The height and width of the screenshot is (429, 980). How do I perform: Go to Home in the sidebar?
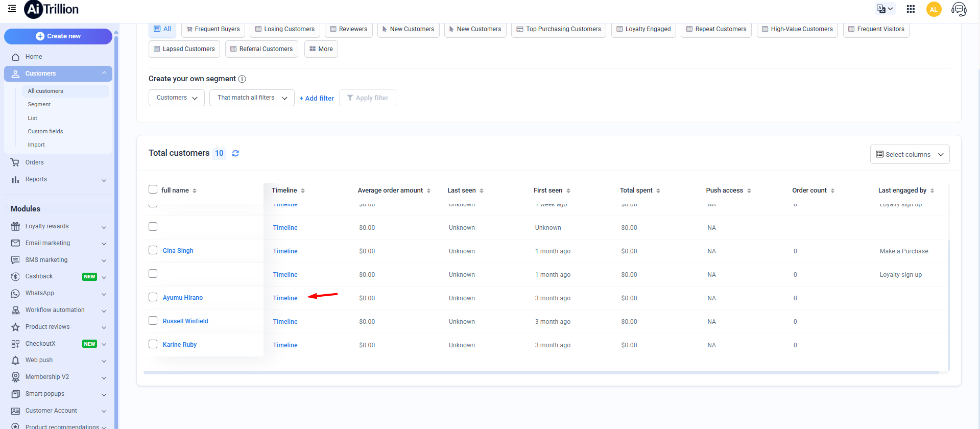click(x=58, y=57)
